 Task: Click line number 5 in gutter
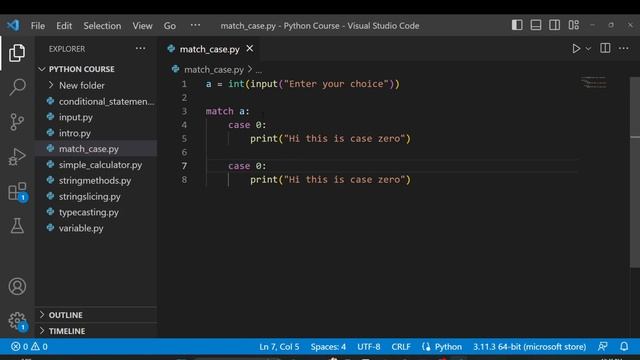click(184, 138)
